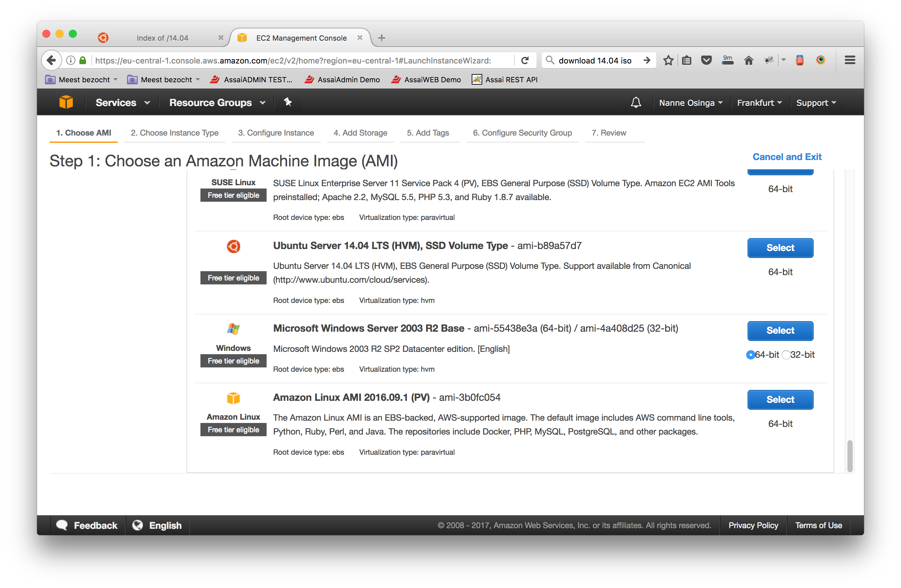Click the Ubuntu logo icon in AMI list
This screenshot has width=901, height=588.
234,246
